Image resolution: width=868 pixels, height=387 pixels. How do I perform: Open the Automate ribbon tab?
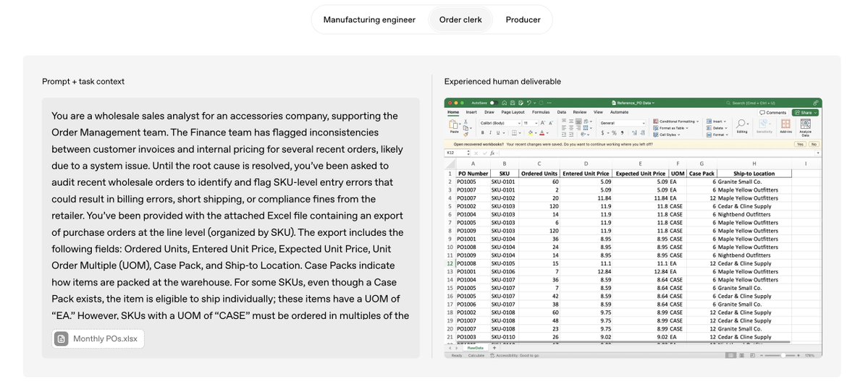tap(619, 112)
